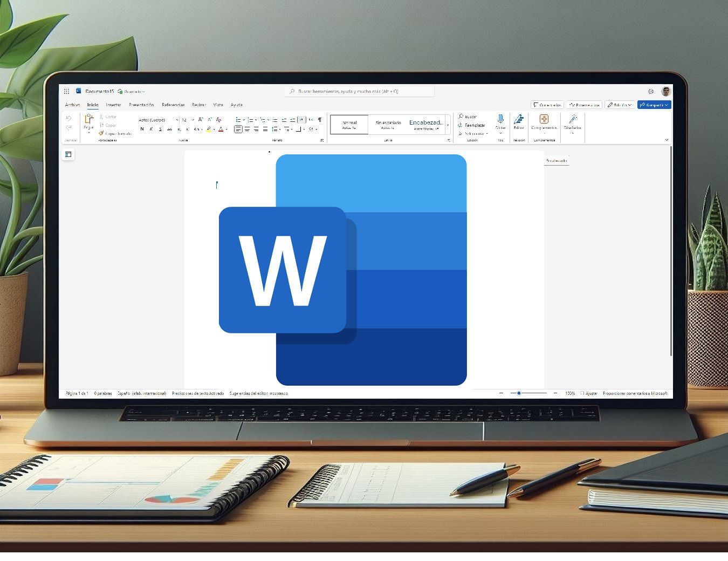Toggle bold (N) formatting
Viewport: 728px width, 561px height.
tap(142, 129)
